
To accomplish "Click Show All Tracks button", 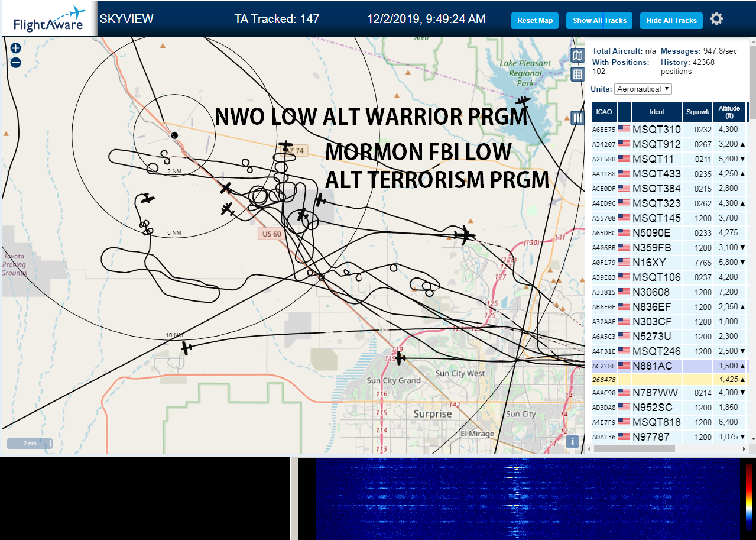I will [599, 20].
